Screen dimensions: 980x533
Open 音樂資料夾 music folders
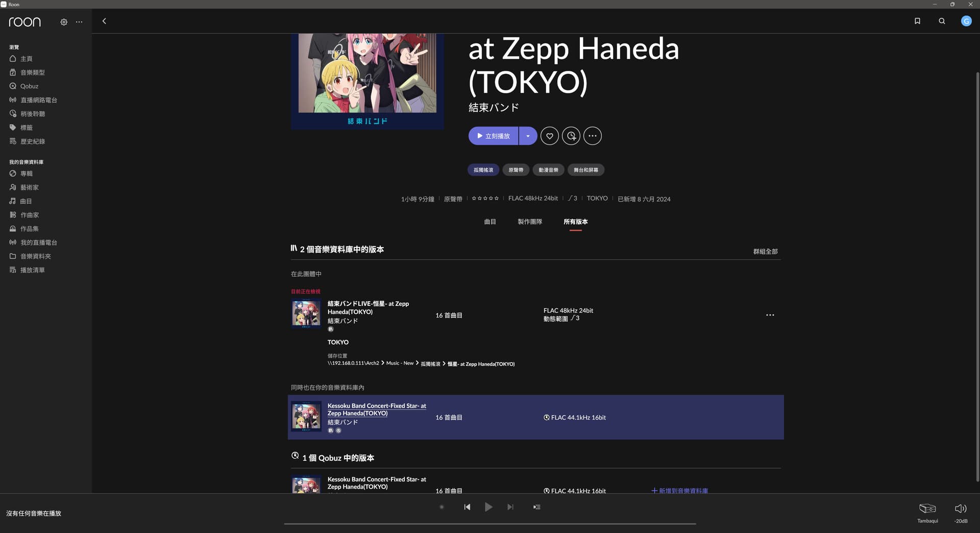coord(31,256)
